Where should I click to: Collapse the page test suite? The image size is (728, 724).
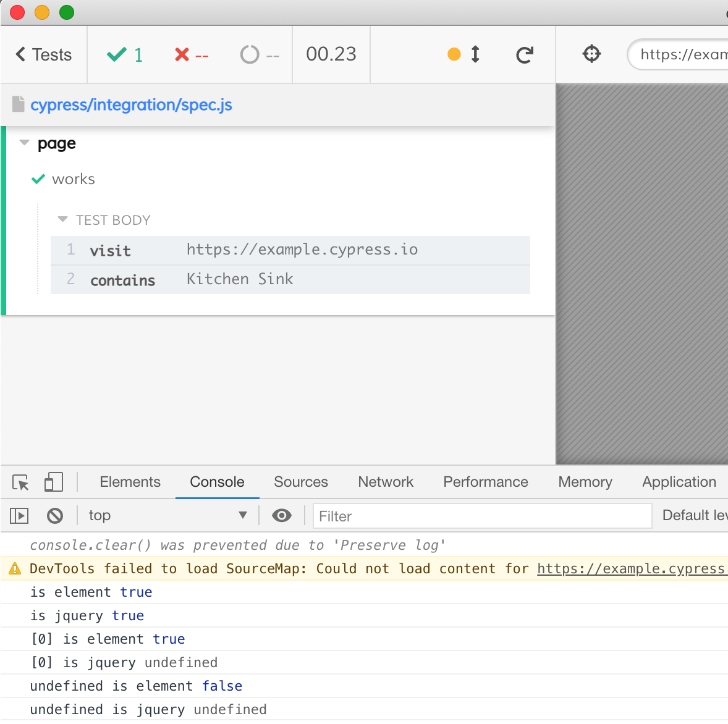point(24,143)
